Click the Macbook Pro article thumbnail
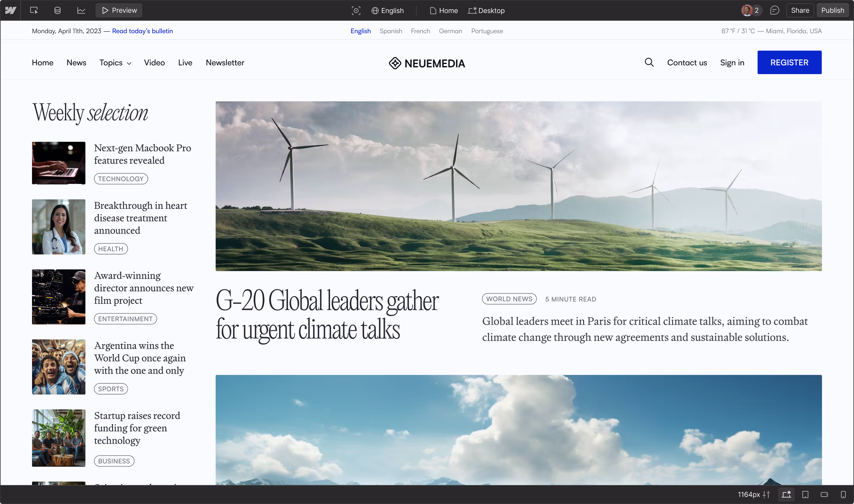Viewport: 854px width, 504px height. pyautogui.click(x=58, y=163)
